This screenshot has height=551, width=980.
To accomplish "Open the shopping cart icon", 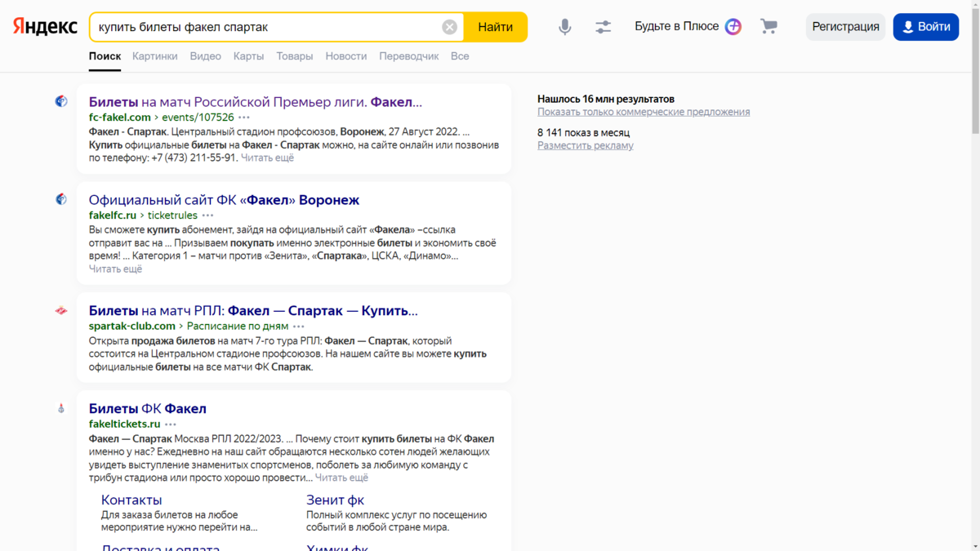I will (x=768, y=26).
